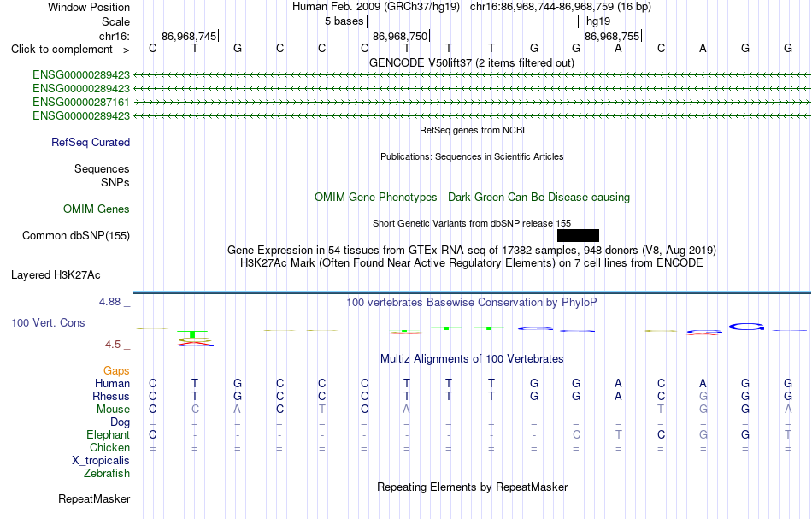Open OMIM Genes track label

coord(97,209)
